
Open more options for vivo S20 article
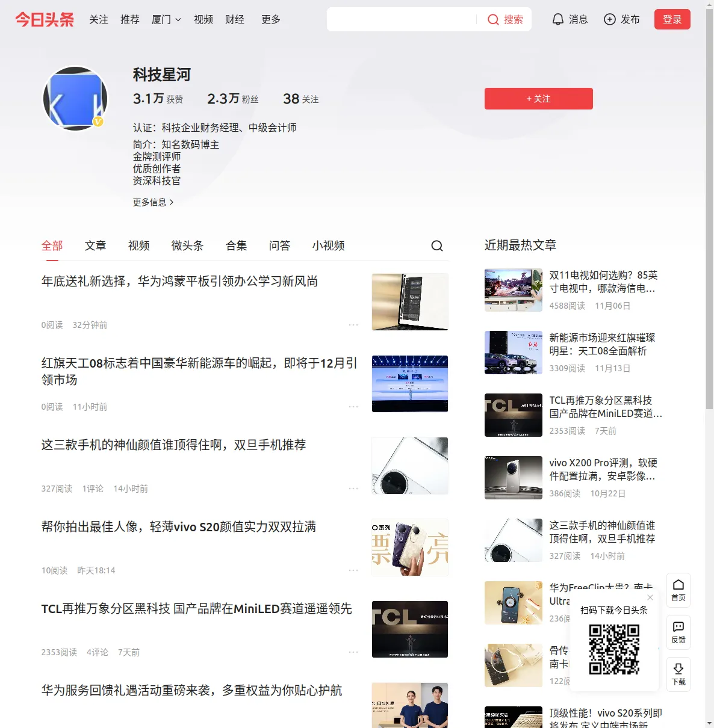click(353, 570)
